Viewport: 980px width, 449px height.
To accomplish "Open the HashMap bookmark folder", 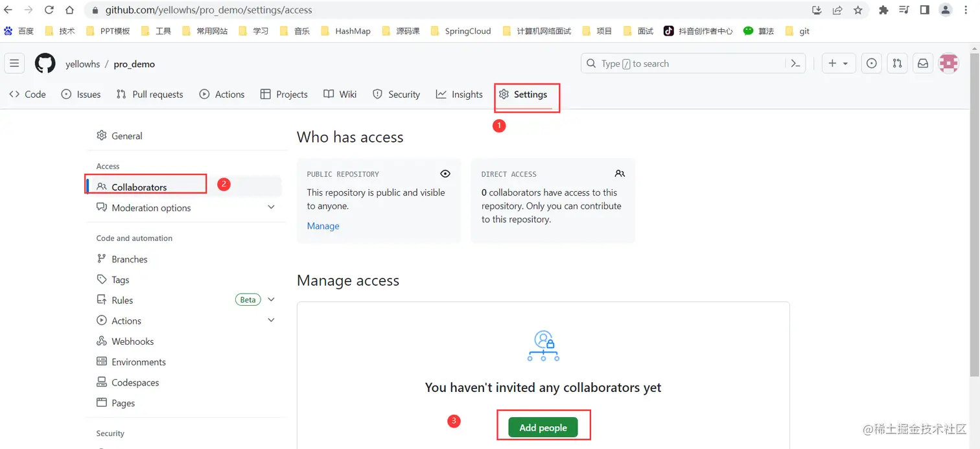I will [345, 30].
